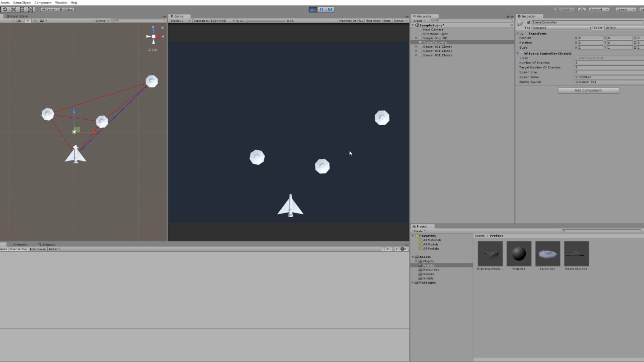Select the Rotate tool in the toolbar
This screenshot has height=362, width=644.
point(6,9)
